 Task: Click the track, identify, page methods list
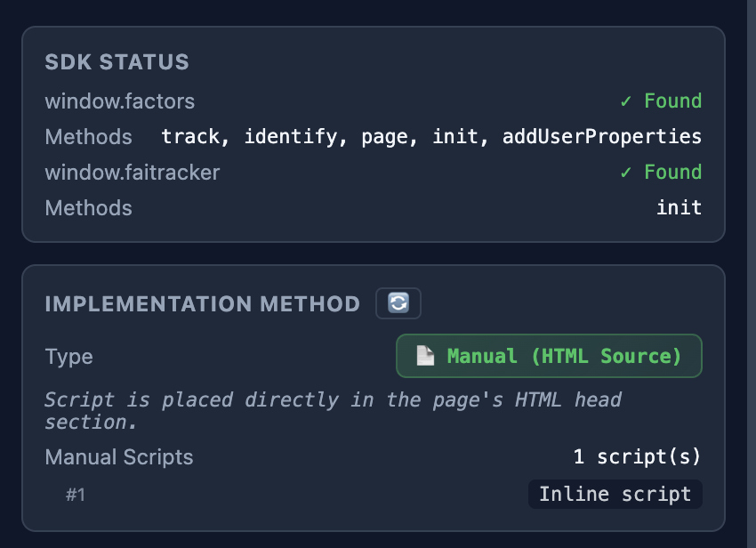point(431,137)
